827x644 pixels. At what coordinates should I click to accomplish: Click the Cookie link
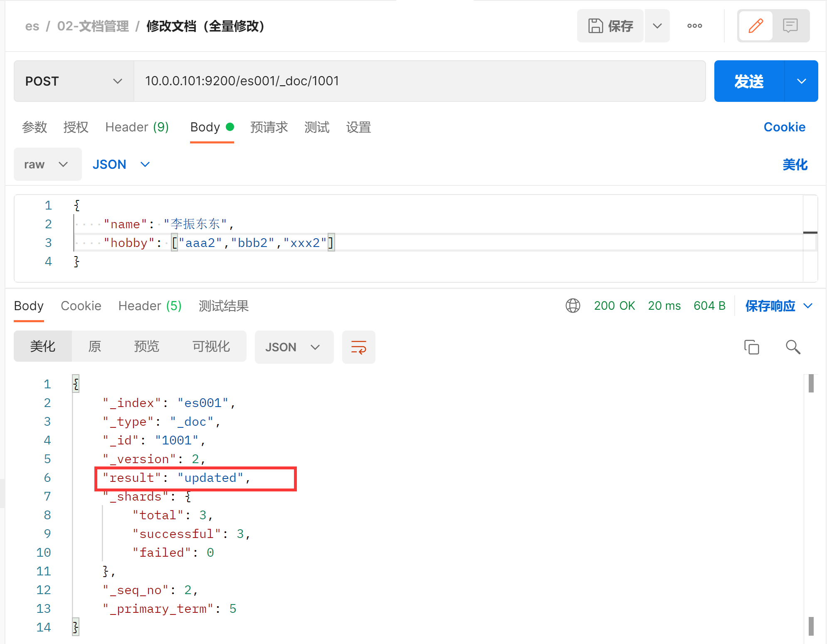[x=784, y=127]
